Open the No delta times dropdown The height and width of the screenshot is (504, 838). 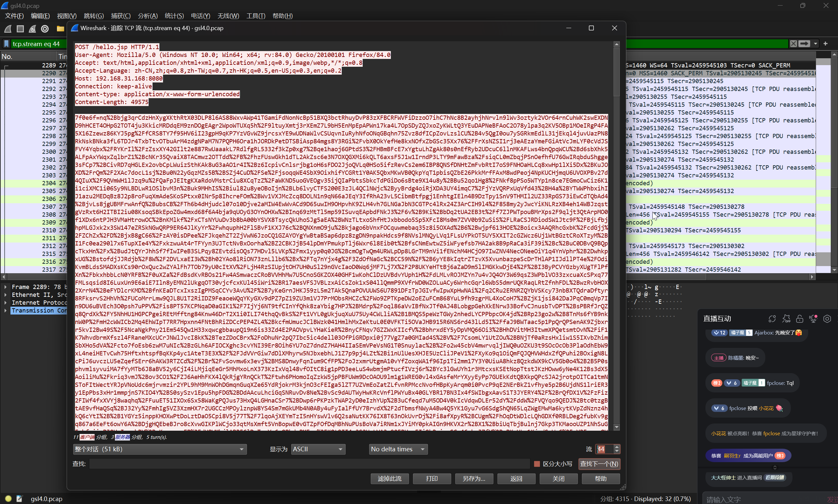[x=398, y=449]
